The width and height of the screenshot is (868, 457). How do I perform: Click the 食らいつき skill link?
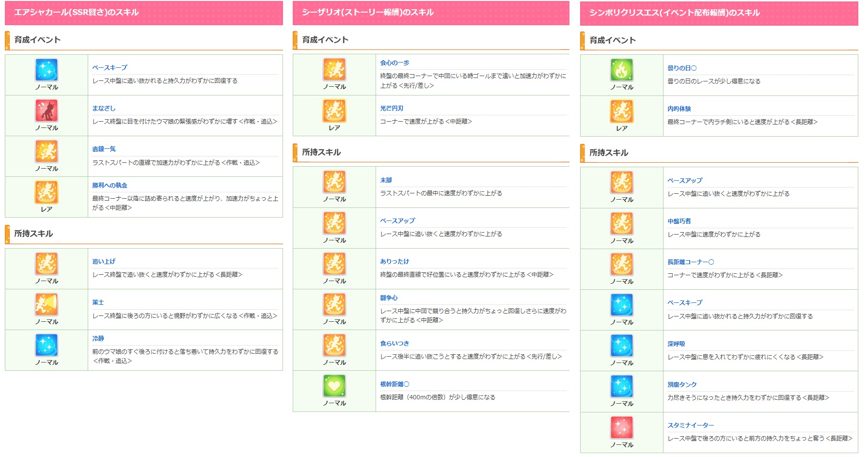395,344
